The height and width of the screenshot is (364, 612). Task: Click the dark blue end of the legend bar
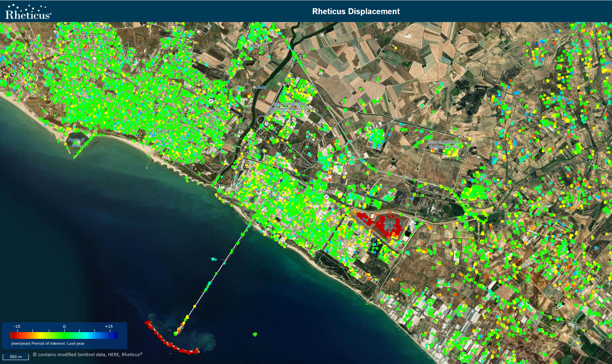[115, 335]
